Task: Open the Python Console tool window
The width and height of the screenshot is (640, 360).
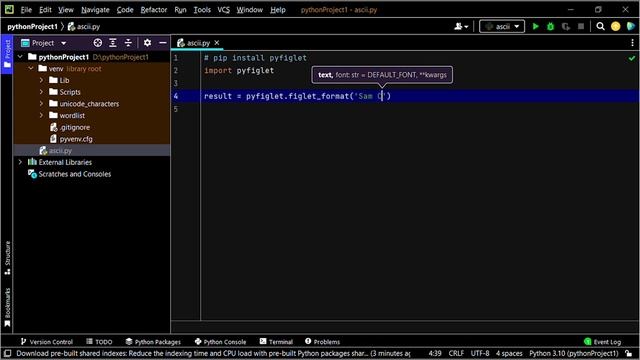Action: tap(220, 342)
